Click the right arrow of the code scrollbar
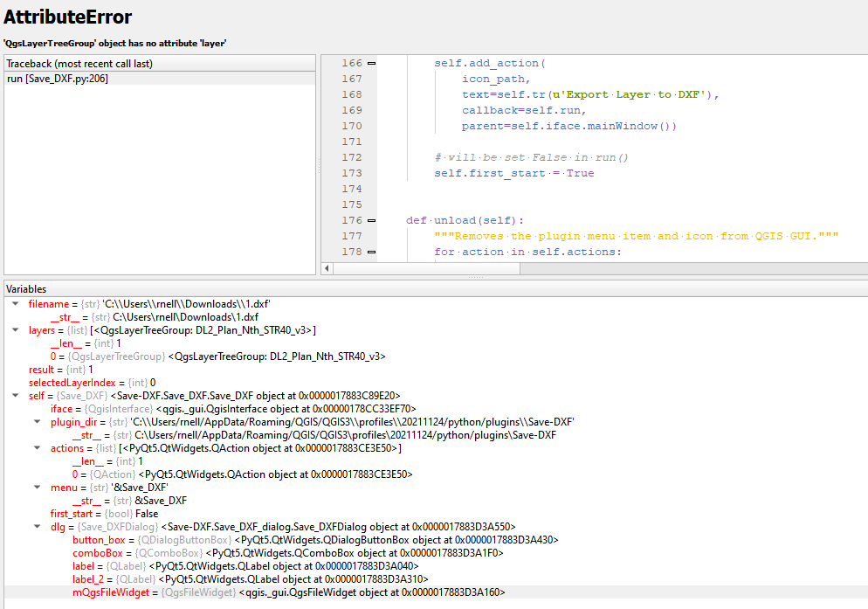Screen dimensions: 868x609 click(861, 268)
